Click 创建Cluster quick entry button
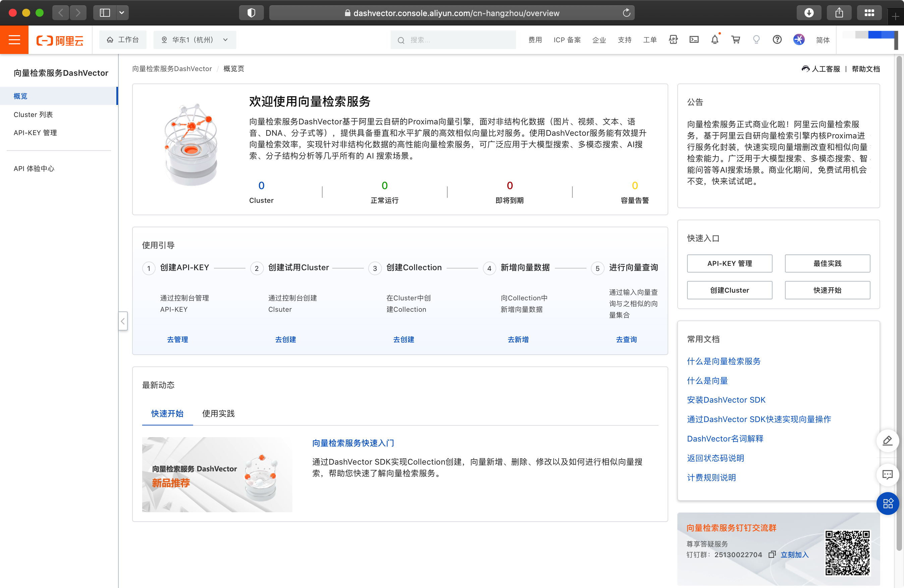 [730, 290]
